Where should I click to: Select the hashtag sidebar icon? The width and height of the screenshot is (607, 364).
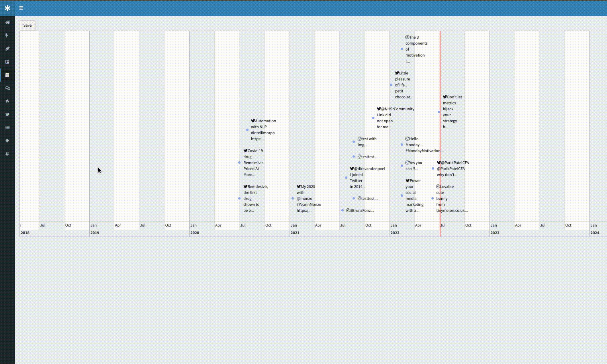7,154
